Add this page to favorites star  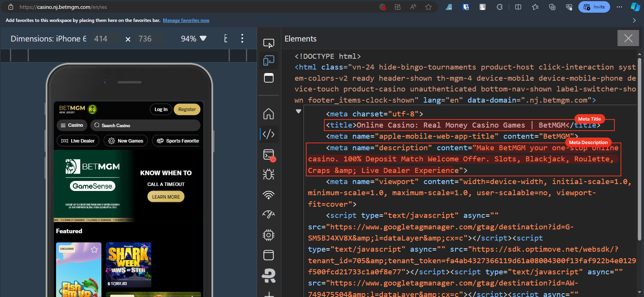(x=428, y=7)
